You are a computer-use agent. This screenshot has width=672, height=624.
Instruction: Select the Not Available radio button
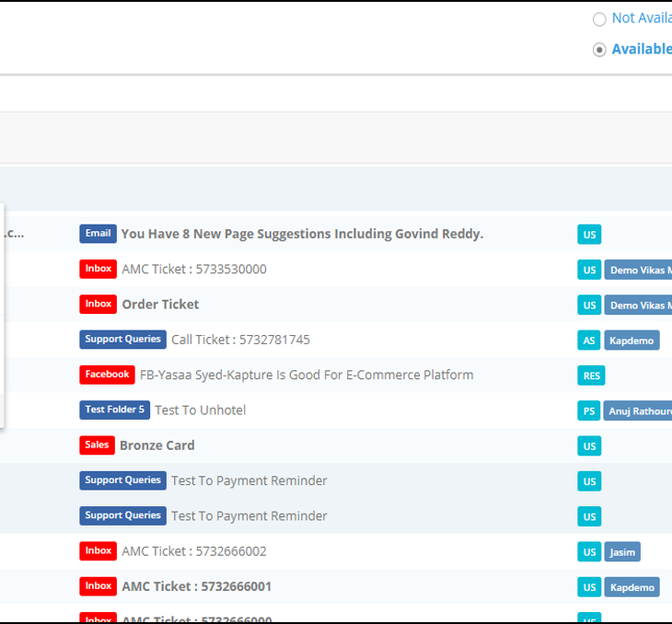pyautogui.click(x=599, y=19)
